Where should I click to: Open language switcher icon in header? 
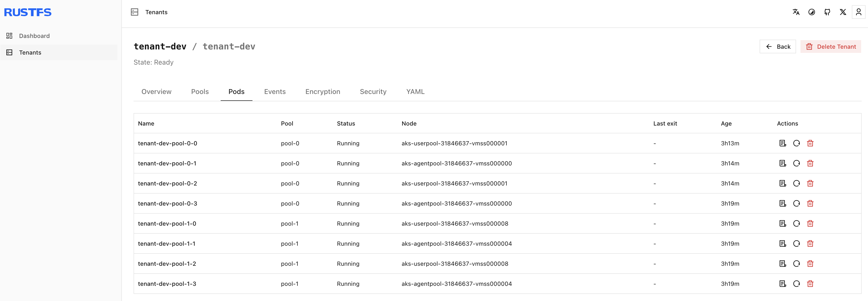[796, 12]
